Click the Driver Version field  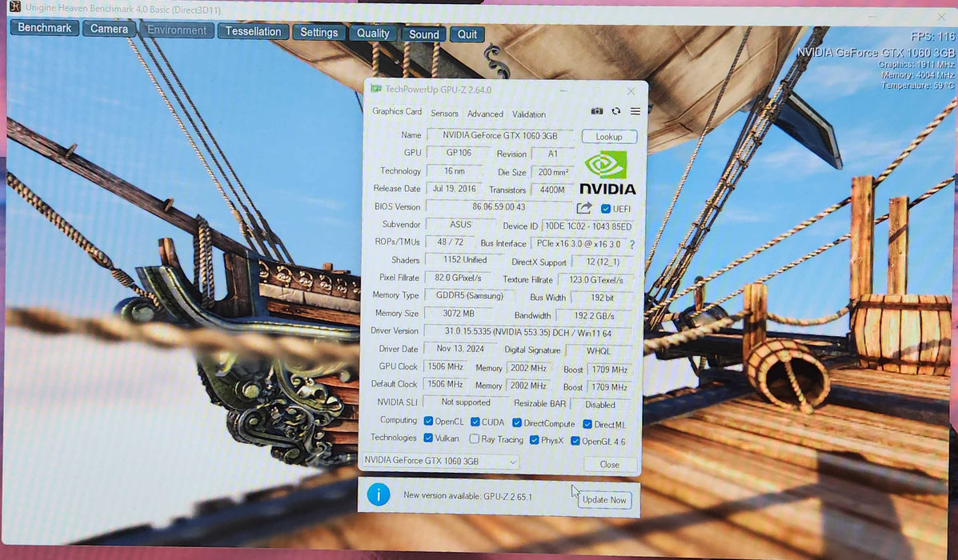click(527, 333)
